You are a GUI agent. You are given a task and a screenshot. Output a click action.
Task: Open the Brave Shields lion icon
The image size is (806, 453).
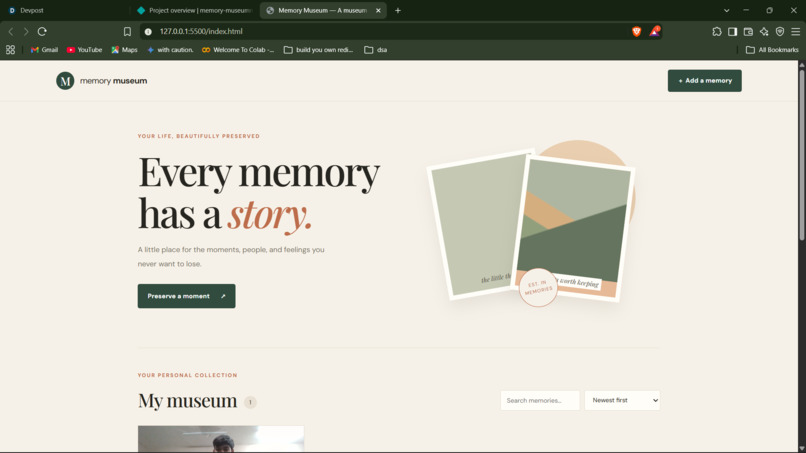(636, 31)
